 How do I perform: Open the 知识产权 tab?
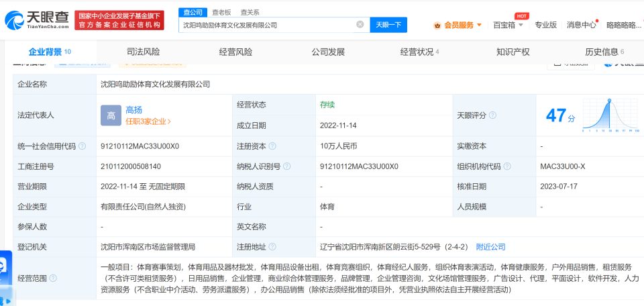(x=513, y=52)
